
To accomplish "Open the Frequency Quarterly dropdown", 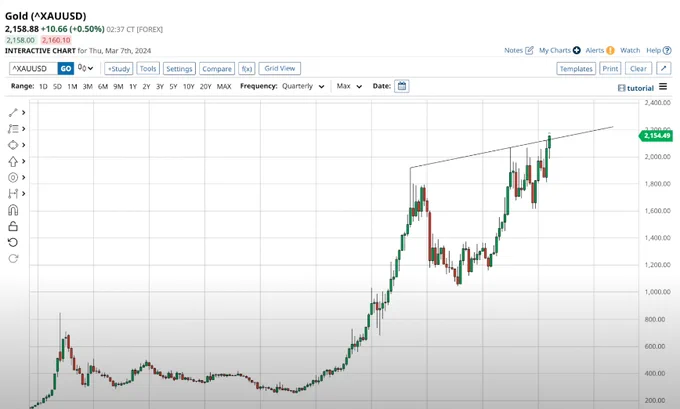I will 303,86.
